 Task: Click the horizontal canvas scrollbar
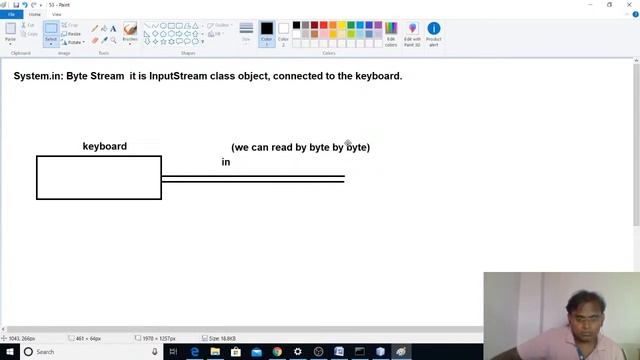pyautogui.click(x=245, y=329)
